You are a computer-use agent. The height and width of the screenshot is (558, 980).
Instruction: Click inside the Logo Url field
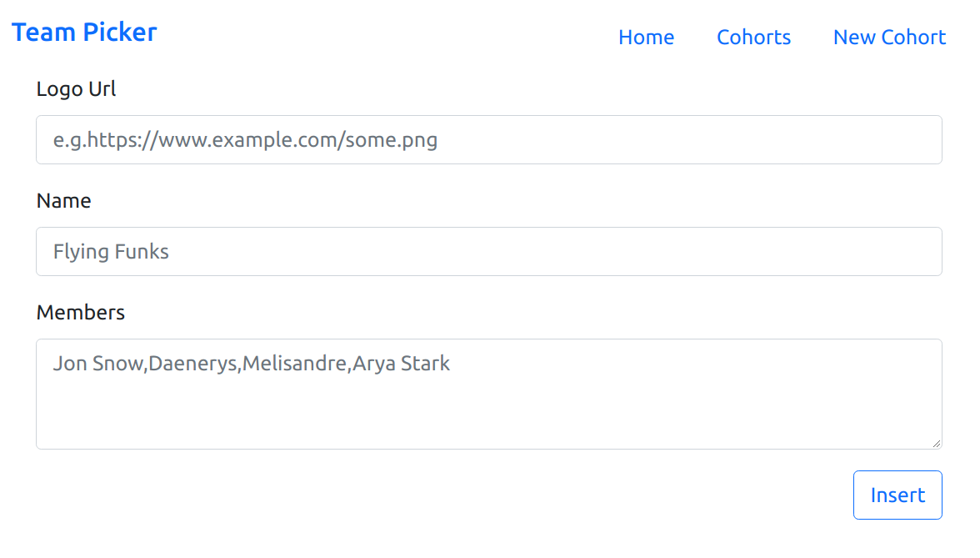point(488,139)
